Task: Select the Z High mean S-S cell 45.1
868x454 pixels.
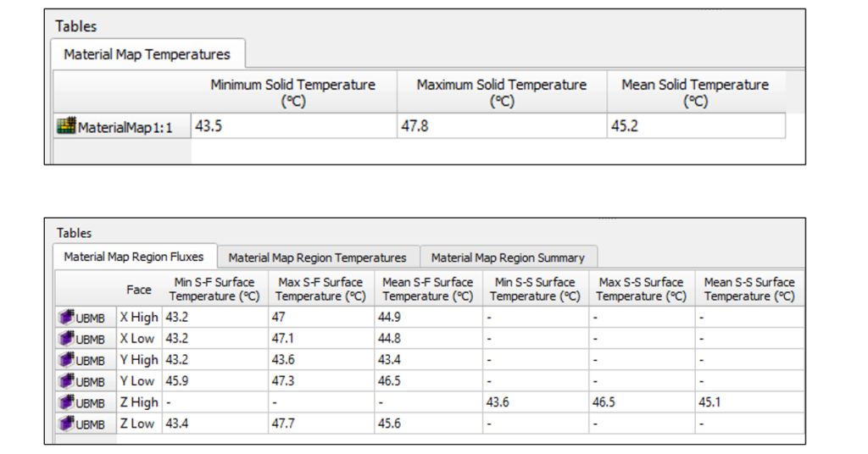Action: tap(749, 402)
